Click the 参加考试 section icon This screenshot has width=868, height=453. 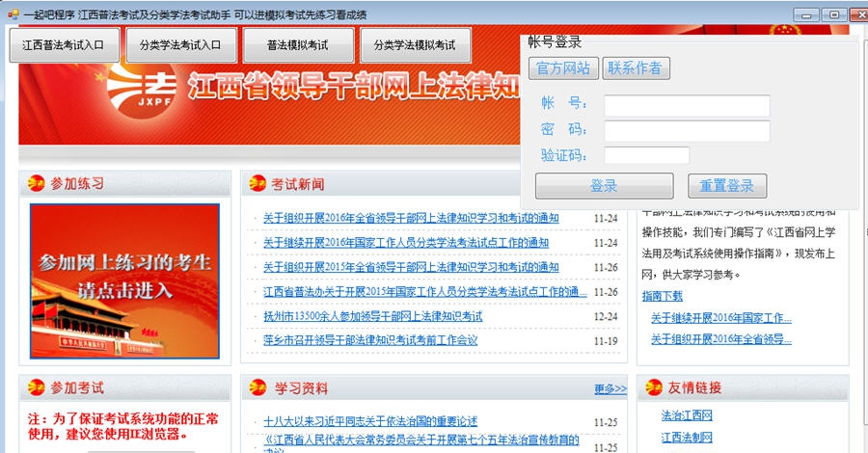pos(36,387)
